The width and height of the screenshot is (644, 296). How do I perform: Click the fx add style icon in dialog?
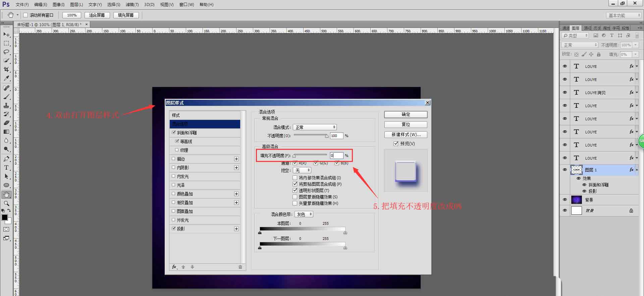pos(174,267)
